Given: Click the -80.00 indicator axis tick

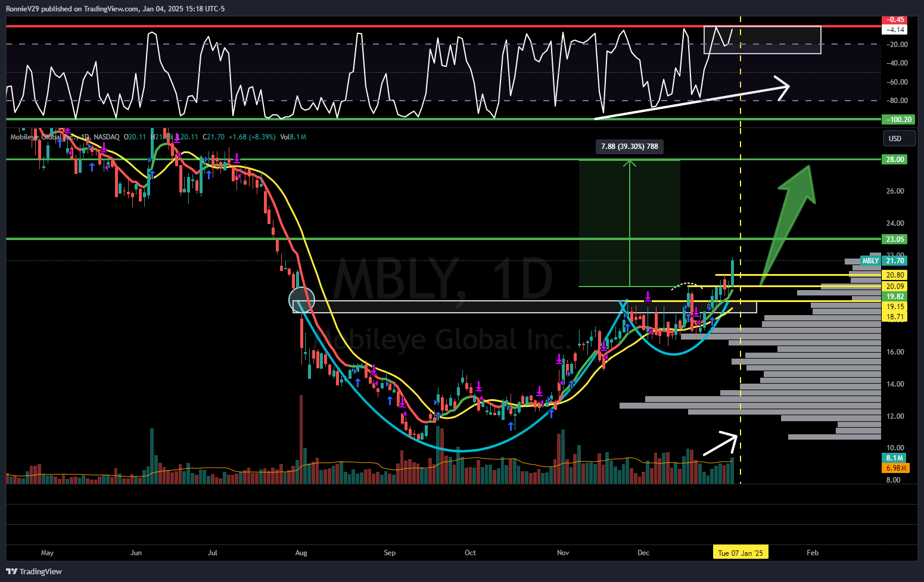Looking at the screenshot, I should pyautogui.click(x=896, y=101).
